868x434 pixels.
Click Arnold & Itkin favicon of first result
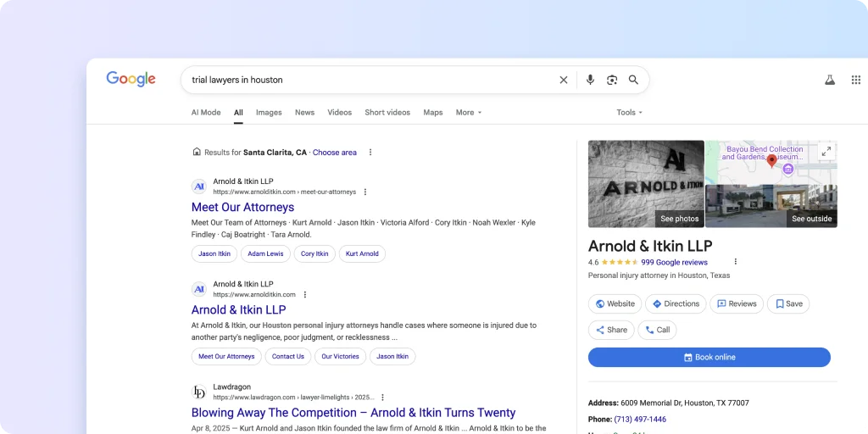pyautogui.click(x=198, y=186)
